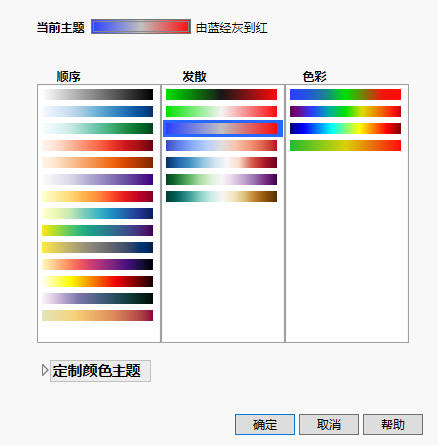This screenshot has height=445, width=438.
Task: Choose the green-yellow-red chromatic gradient
Action: [345, 145]
